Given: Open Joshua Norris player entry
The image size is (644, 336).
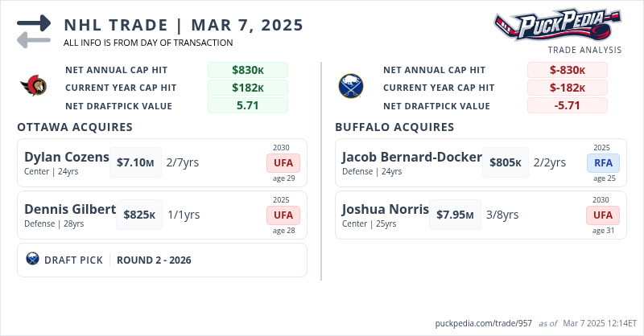Looking at the screenshot, I should pos(385,209).
